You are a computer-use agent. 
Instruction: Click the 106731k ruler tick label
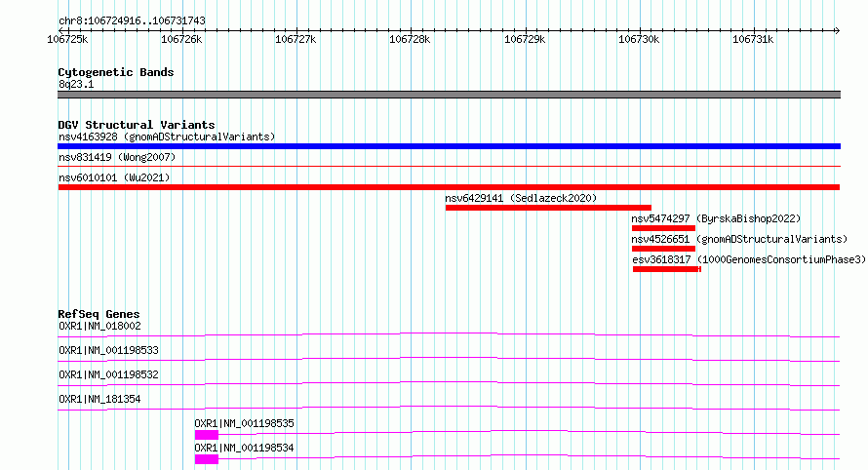(x=753, y=39)
